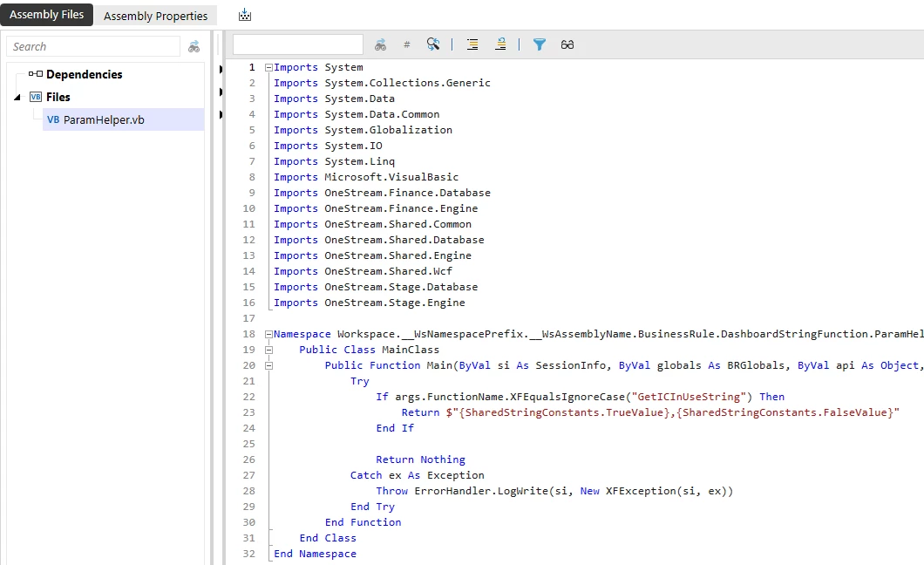Click the blue funnel filter icon
Screen dimensions: 924x565
point(540,44)
